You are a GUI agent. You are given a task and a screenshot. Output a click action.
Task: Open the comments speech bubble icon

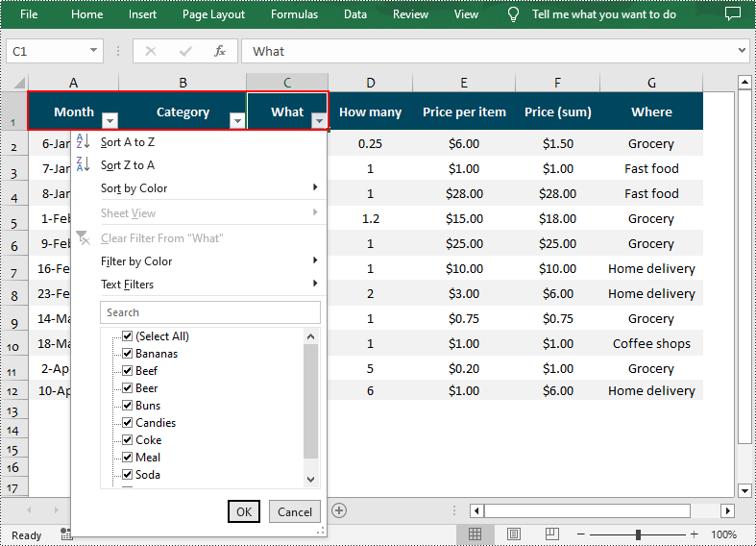click(x=733, y=14)
